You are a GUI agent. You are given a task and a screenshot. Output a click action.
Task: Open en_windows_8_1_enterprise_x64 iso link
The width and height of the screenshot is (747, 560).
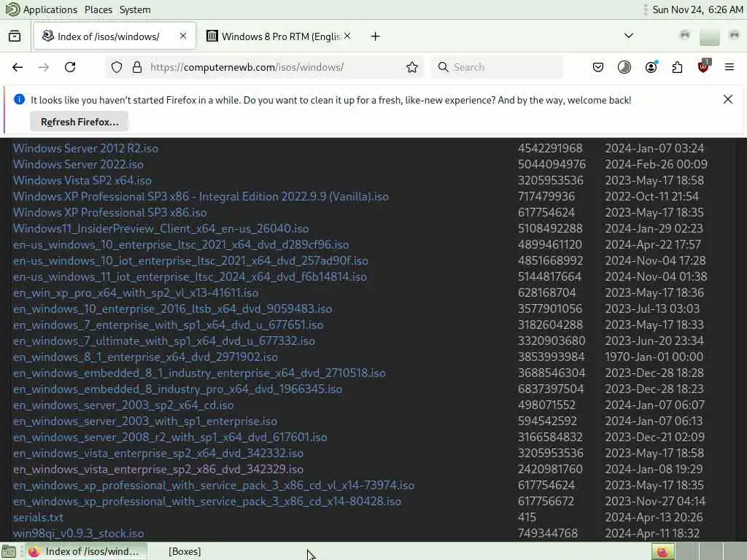point(145,357)
